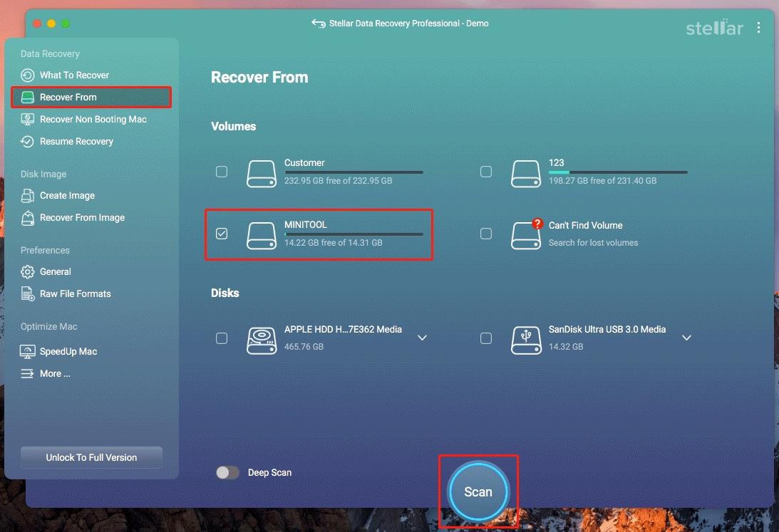Expand SanDisk Ultra USB 3.0 Media chevron
This screenshot has height=532, width=779.
coord(686,338)
